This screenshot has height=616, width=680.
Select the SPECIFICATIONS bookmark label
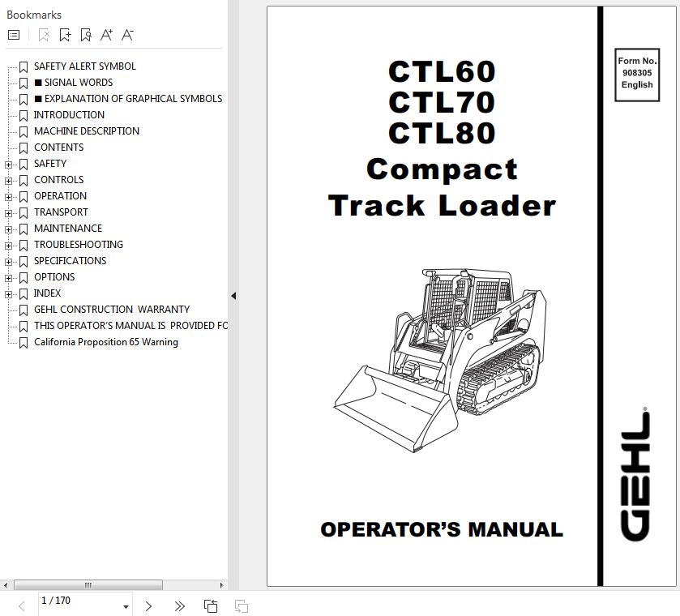71,261
